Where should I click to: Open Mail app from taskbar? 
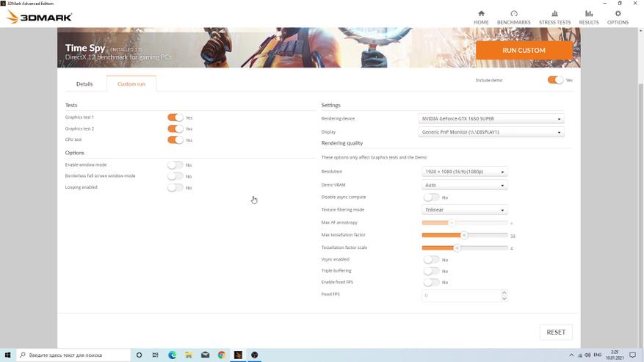[x=205, y=355]
